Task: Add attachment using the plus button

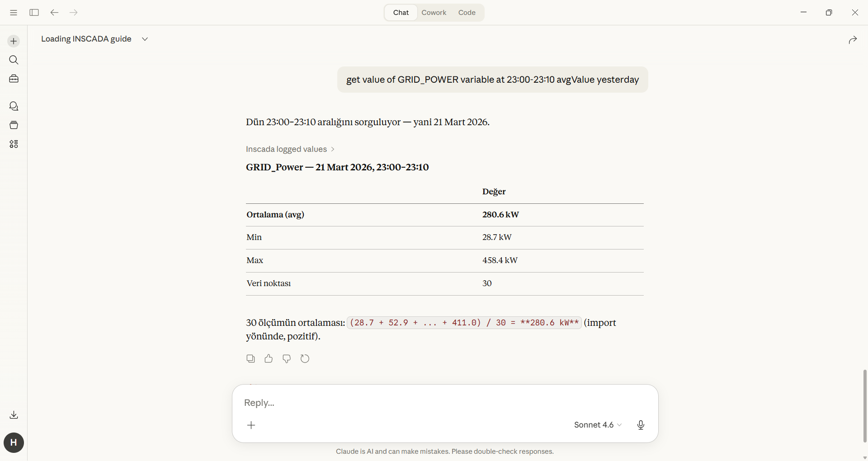Action: pos(251,425)
